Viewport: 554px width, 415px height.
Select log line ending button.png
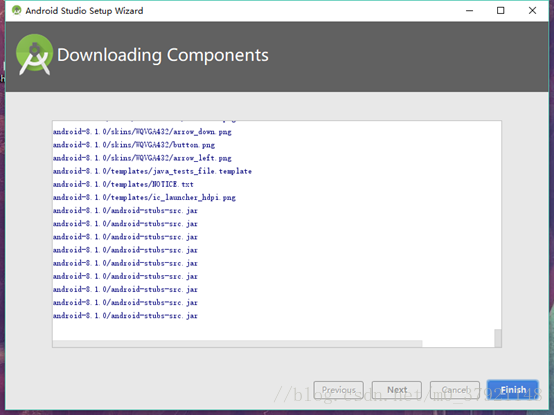click(134, 145)
